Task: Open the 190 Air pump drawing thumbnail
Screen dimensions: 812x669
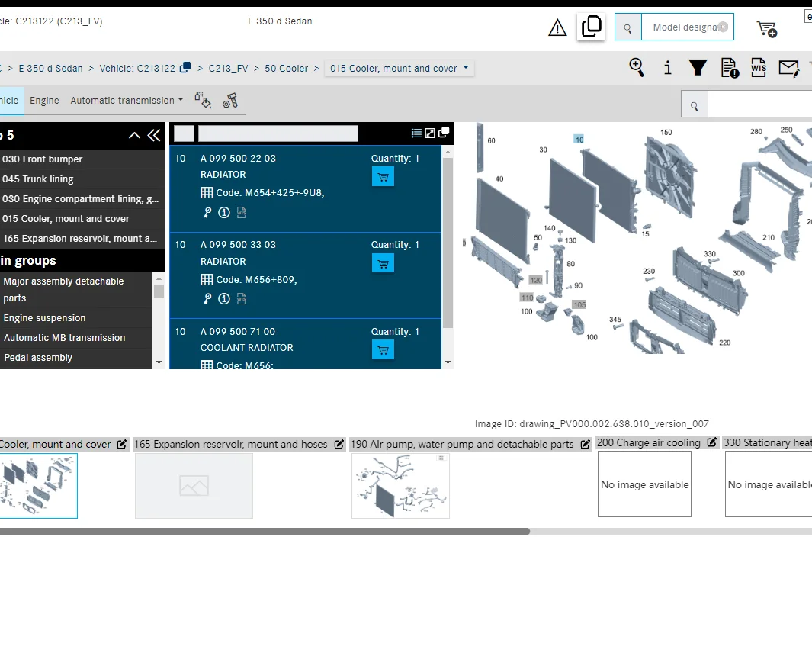Action: [400, 486]
